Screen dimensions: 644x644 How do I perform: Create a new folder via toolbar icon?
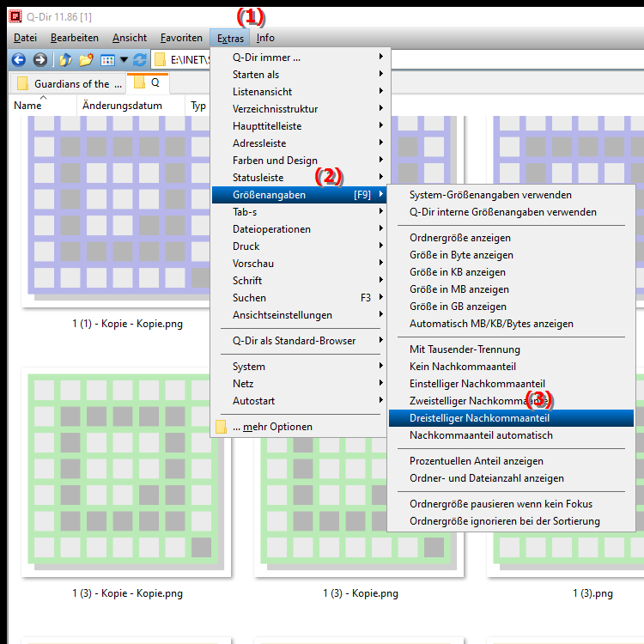click(x=86, y=60)
